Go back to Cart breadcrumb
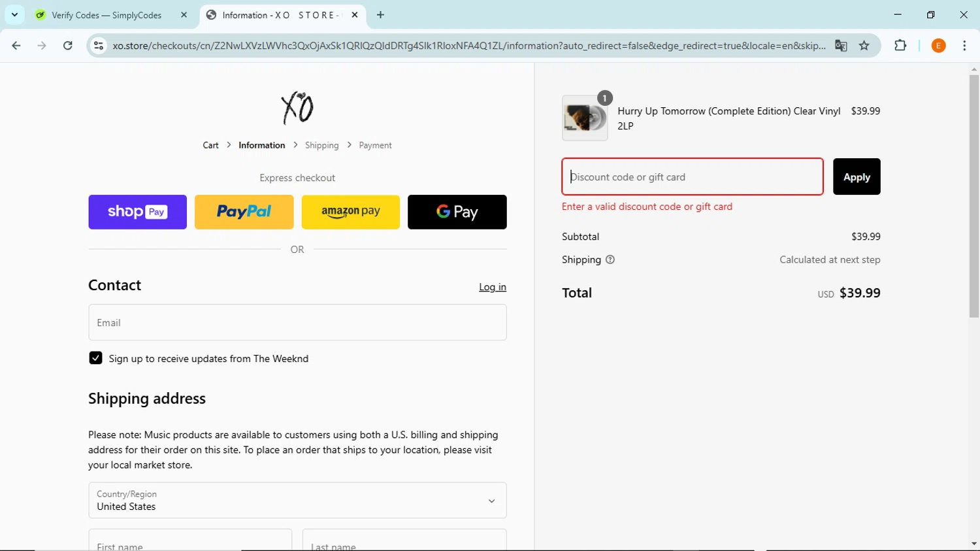The width and height of the screenshot is (980, 551). (210, 145)
